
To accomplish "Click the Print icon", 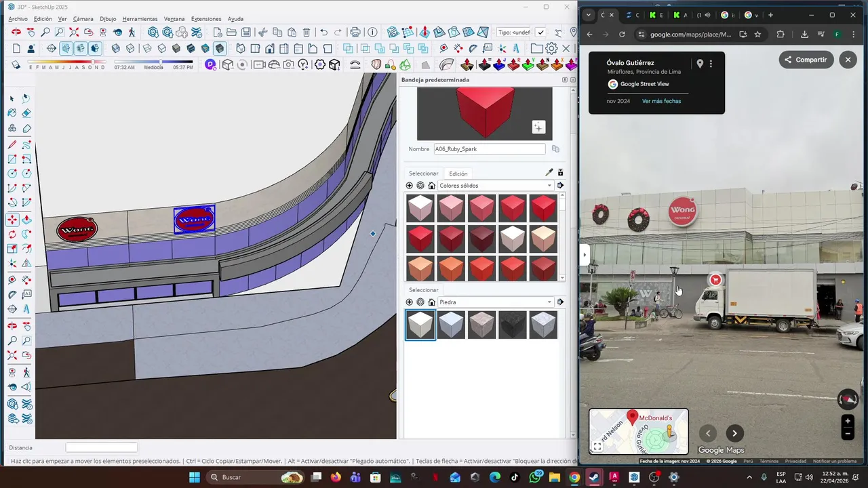I will click(x=355, y=32).
